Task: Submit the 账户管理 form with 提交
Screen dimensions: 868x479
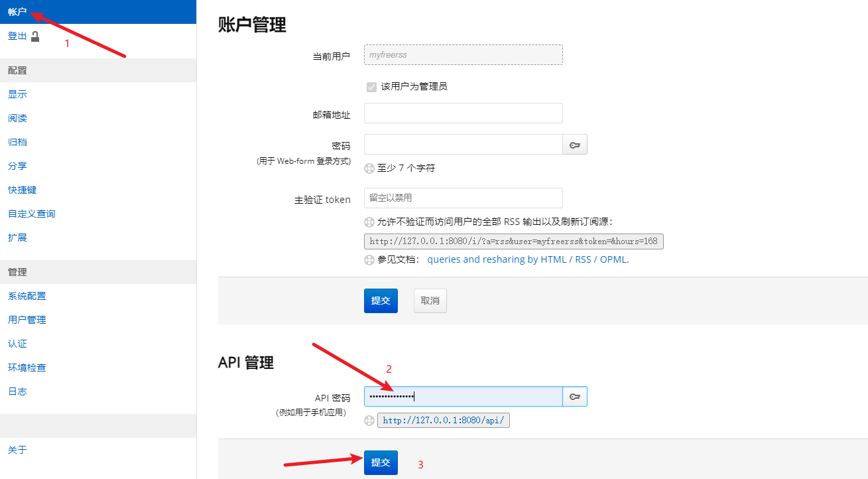Action: pyautogui.click(x=381, y=301)
